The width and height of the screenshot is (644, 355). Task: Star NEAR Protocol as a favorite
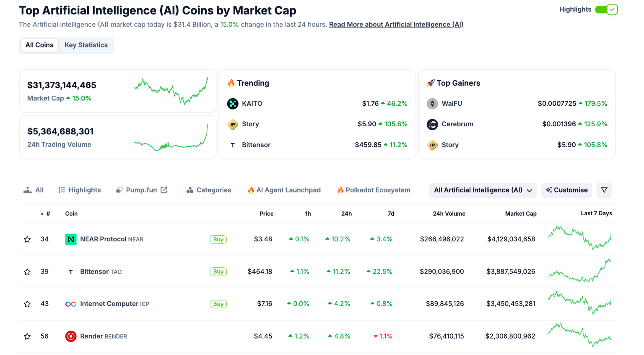[27, 239]
